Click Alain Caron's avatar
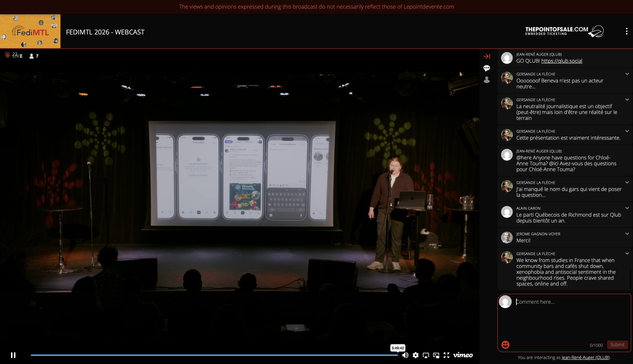Viewport: 633px width, 364px height. [507, 212]
